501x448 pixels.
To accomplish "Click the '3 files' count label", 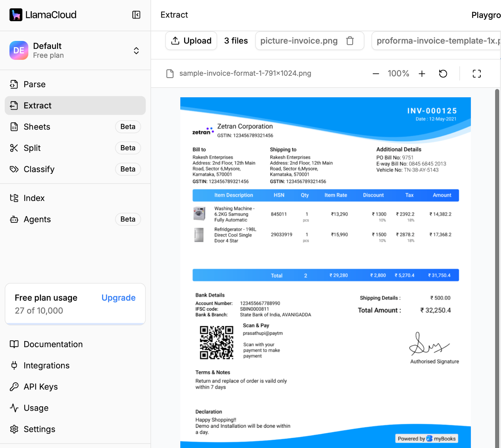I will point(236,41).
